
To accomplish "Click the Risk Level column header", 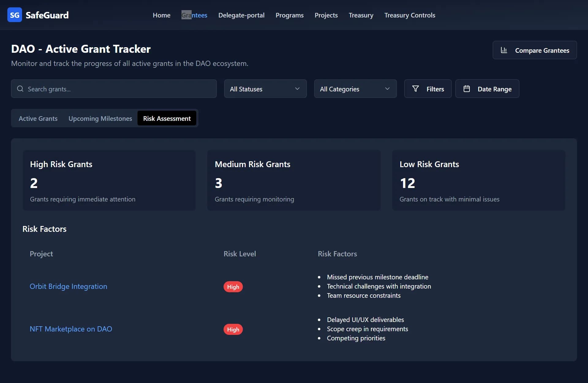I will coord(239,254).
